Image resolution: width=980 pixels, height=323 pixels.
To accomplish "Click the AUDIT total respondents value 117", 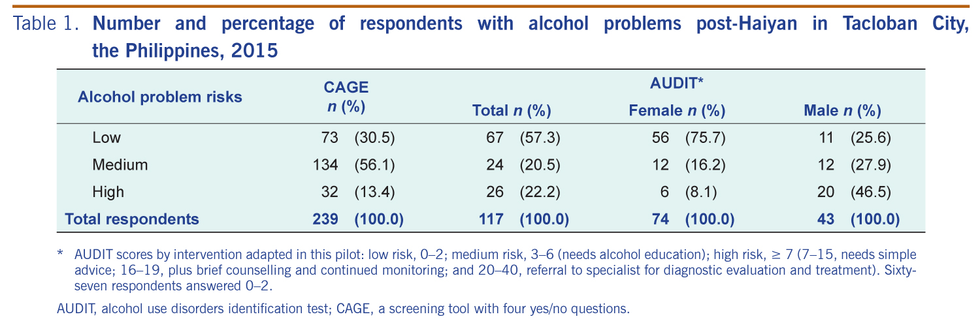I will pyautogui.click(x=491, y=219).
